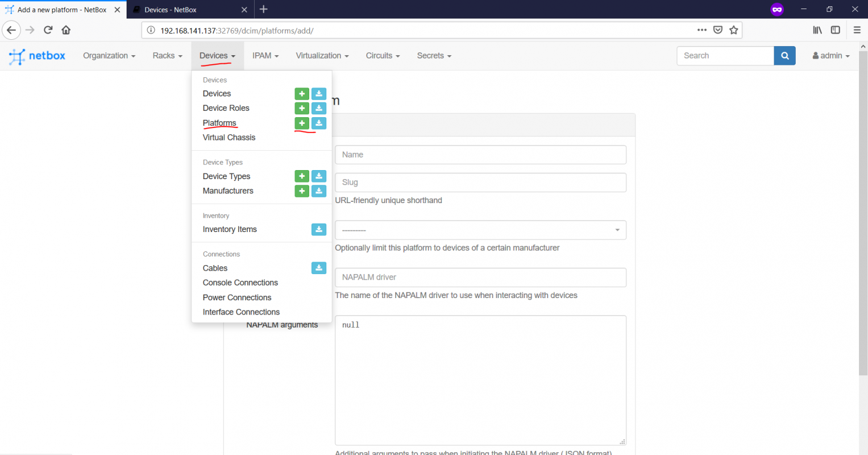Click the Virtual Chassis link
This screenshot has width=868, height=455.
[229, 137]
